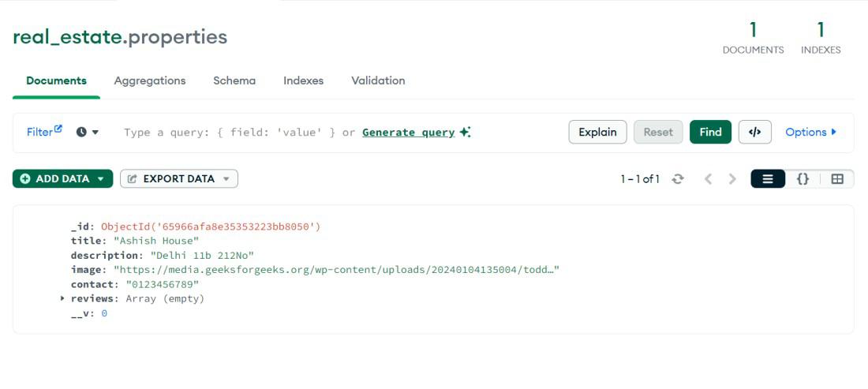Click the refresh documents icon
This screenshot has height=389, width=868.
[678, 179]
